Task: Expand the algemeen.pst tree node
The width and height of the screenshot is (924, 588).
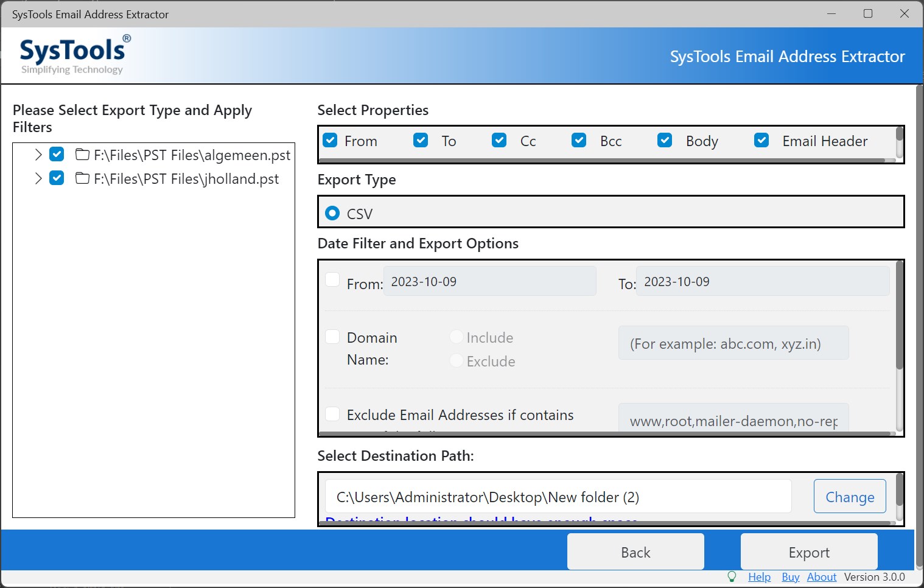Action: coord(38,155)
